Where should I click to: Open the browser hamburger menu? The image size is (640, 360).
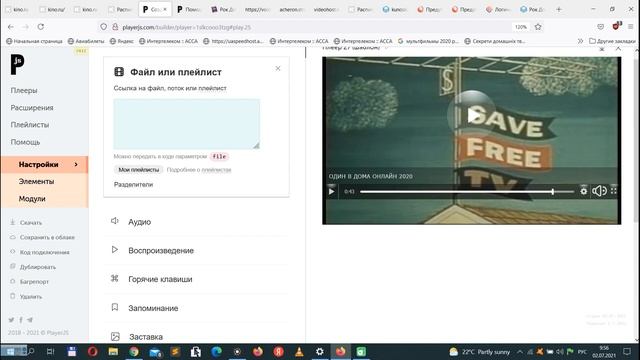click(631, 27)
